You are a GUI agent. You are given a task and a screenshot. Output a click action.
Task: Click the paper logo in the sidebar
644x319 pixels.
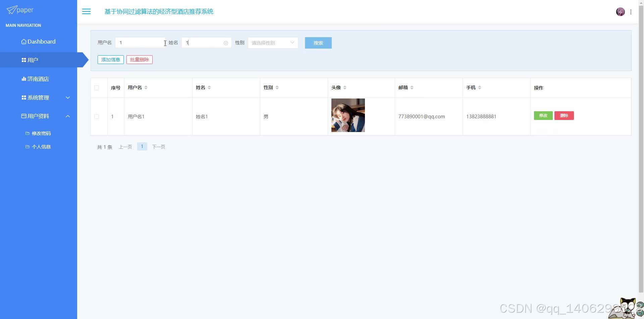19,10
